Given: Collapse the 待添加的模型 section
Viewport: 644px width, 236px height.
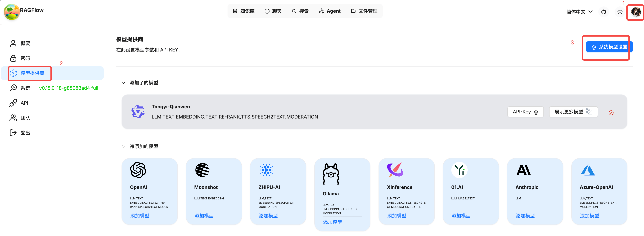Looking at the screenshot, I should click(x=123, y=146).
